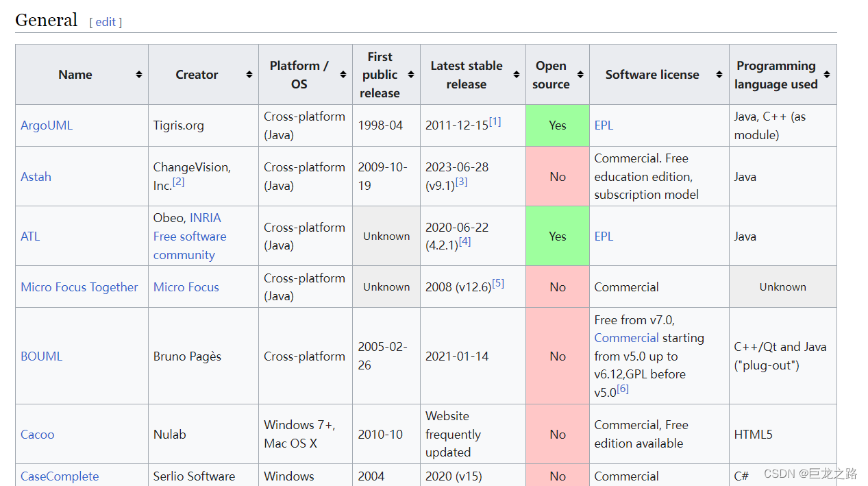Open the INRIA creator link
The height and width of the screenshot is (486, 868).
pos(206,218)
